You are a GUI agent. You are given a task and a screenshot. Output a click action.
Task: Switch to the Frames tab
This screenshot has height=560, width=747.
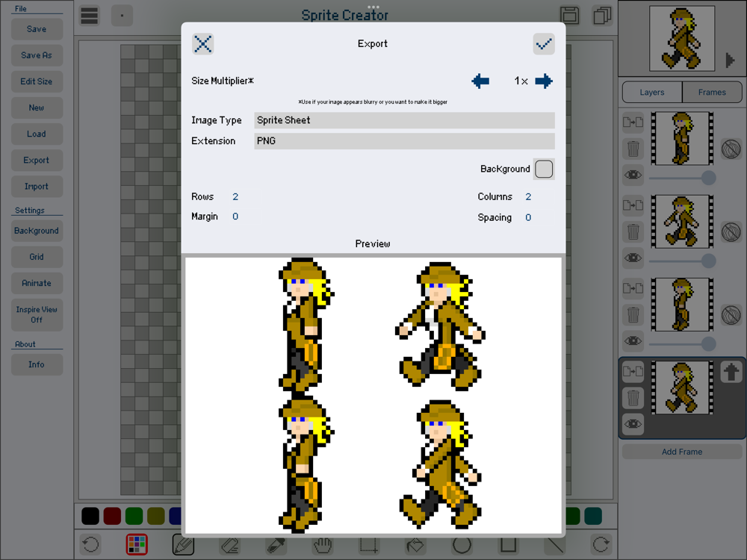[712, 93]
